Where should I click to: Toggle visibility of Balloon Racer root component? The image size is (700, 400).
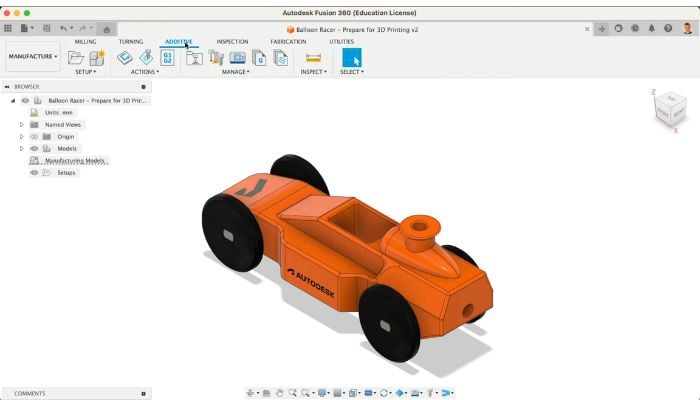pos(25,100)
